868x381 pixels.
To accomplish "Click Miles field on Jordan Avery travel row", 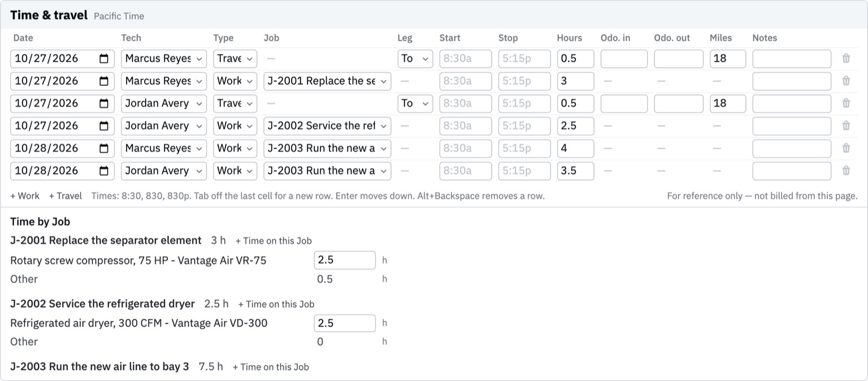I will 728,103.
